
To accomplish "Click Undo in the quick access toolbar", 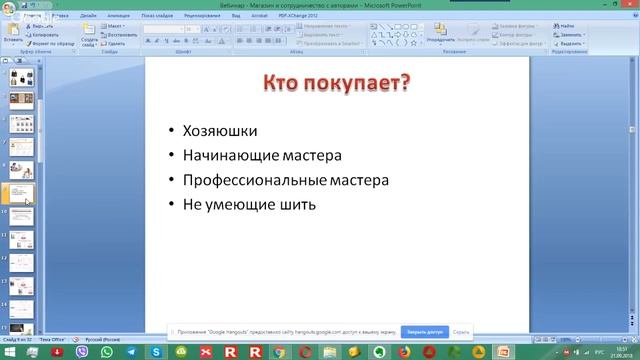I will pos(33,5).
